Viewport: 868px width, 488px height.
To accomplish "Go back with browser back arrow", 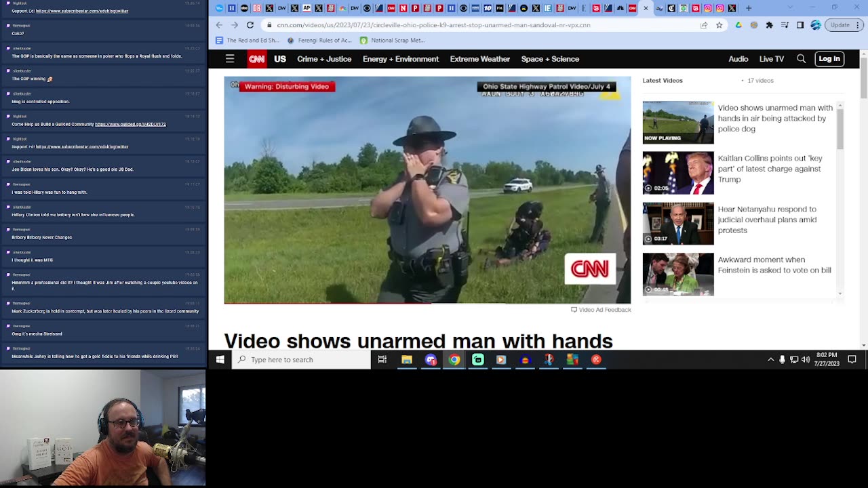I will (219, 25).
